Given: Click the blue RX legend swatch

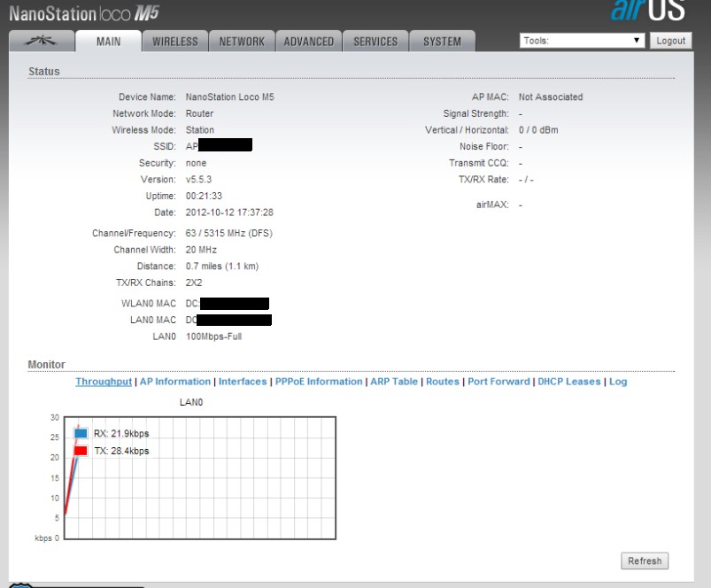Looking at the screenshot, I should (81, 433).
